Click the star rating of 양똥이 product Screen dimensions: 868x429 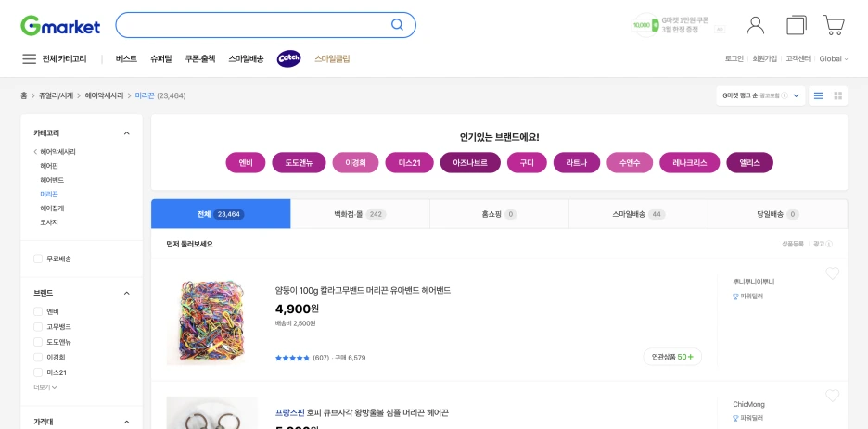292,358
